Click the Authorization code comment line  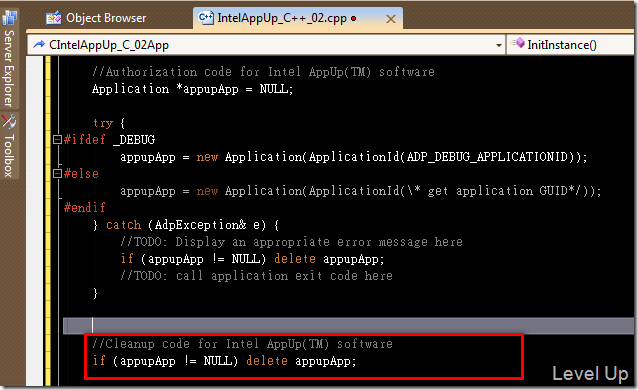click(x=263, y=72)
